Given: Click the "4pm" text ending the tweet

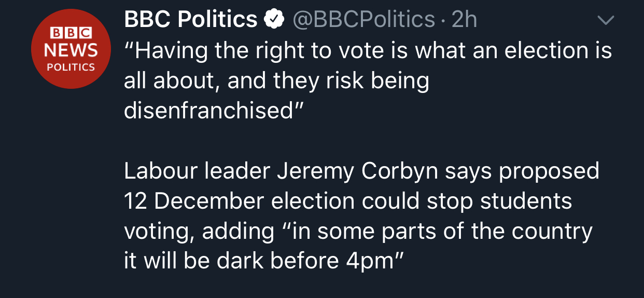Looking at the screenshot, I should (370, 261).
